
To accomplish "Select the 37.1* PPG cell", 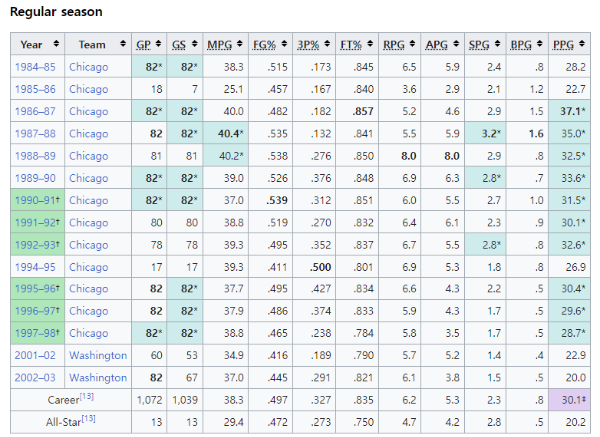I will click(x=569, y=111).
